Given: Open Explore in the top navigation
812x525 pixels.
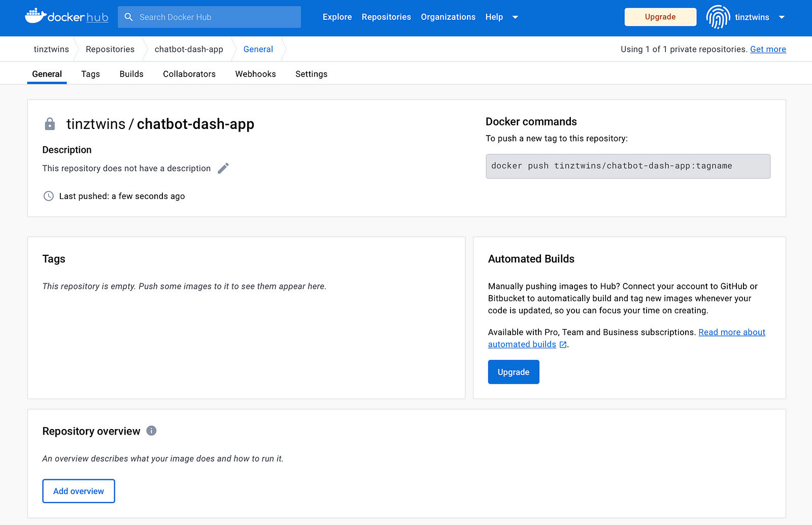Looking at the screenshot, I should [337, 17].
